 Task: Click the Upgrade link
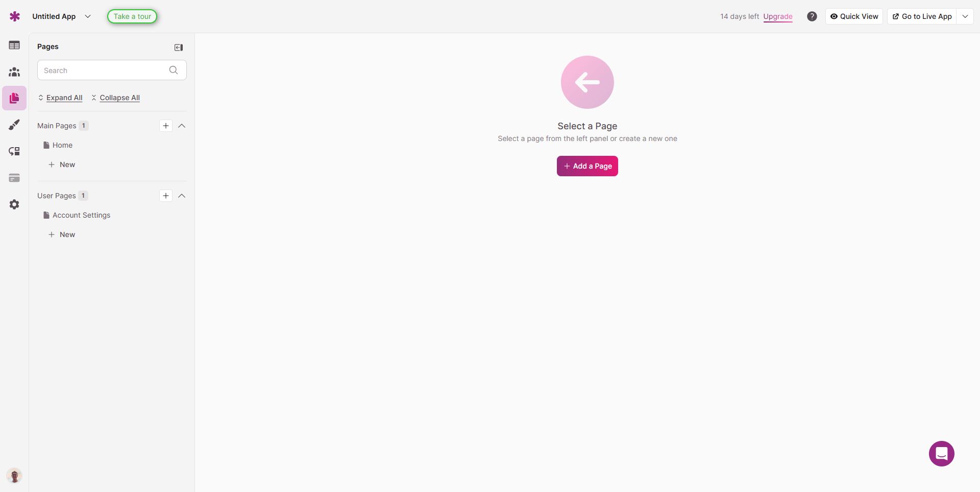777,16
